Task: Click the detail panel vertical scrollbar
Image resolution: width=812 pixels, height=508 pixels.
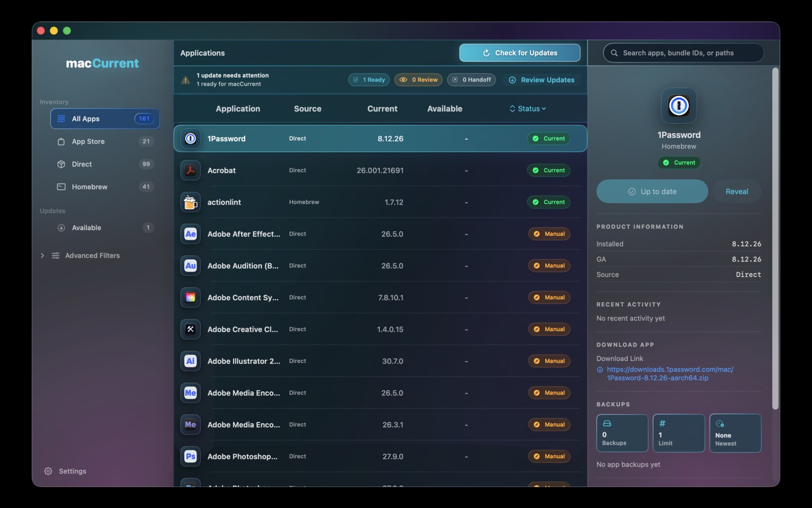Action: 775,238
